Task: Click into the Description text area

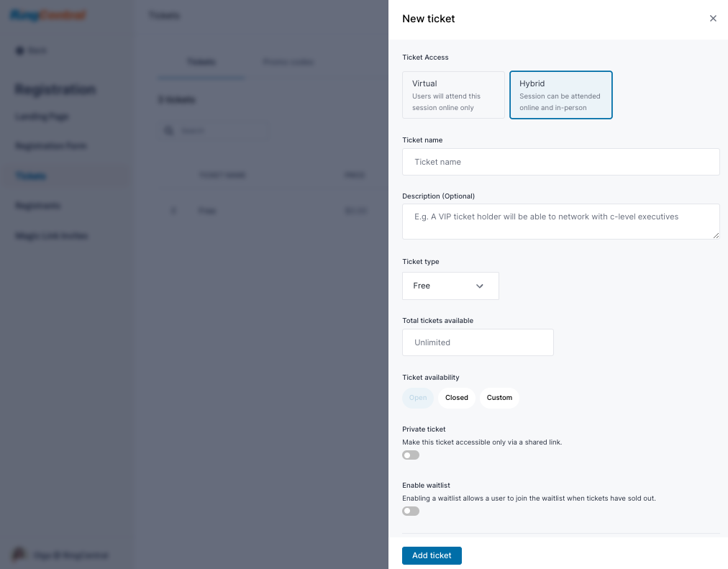Action: pos(561,222)
